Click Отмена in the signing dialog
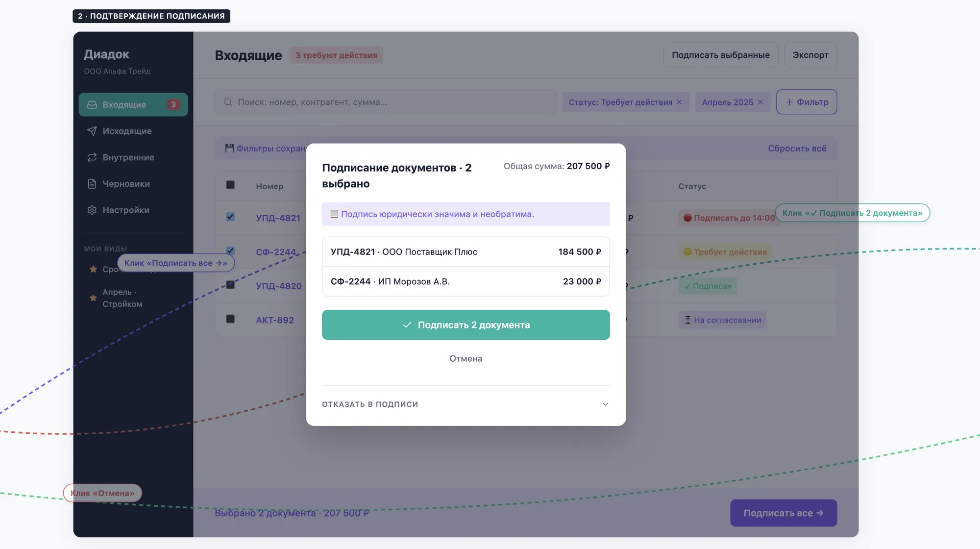 tap(465, 358)
